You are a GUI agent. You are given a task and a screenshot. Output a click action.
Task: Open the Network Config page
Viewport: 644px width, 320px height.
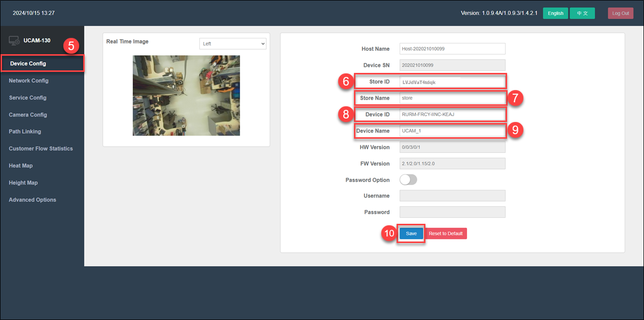coord(28,81)
